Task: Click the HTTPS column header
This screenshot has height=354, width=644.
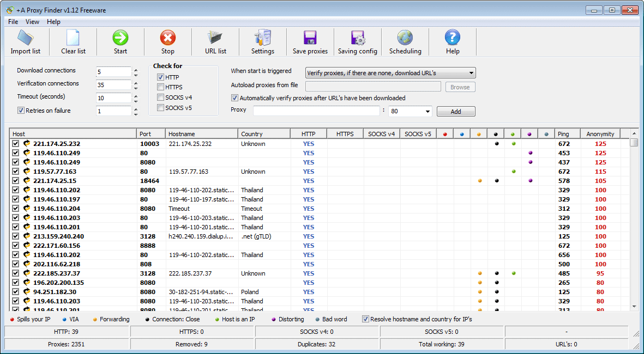Action: 345,134
